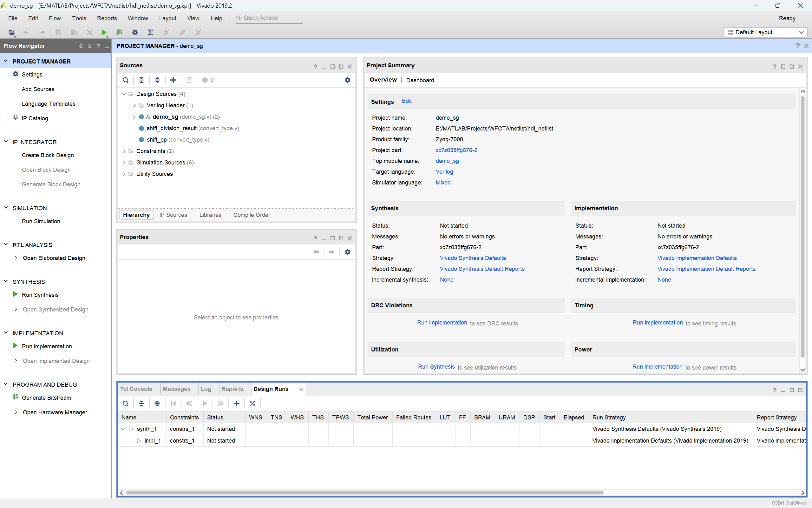Toggle percentage display in Design Runs
This screenshot has width=812, height=508.
(252, 404)
